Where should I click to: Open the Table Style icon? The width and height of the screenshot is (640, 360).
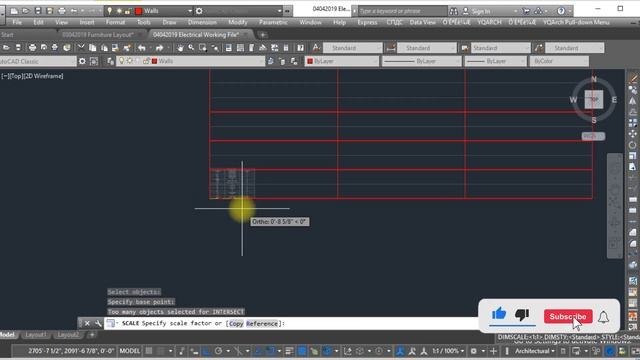click(464, 48)
